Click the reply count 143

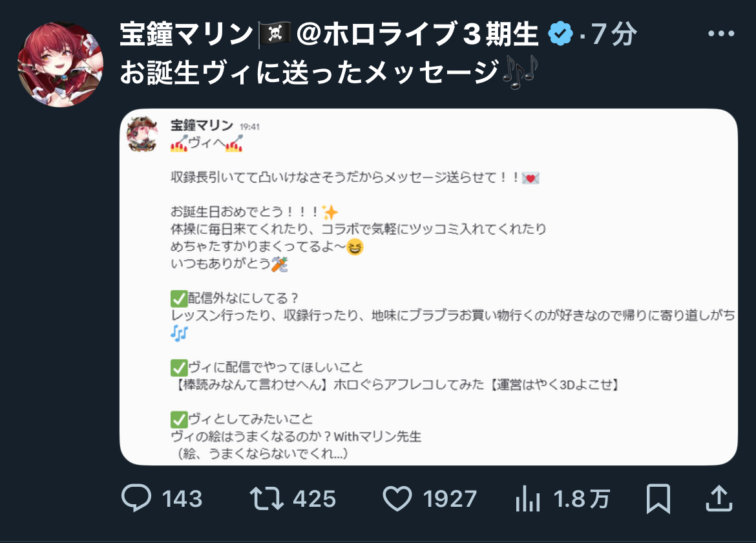tap(182, 498)
